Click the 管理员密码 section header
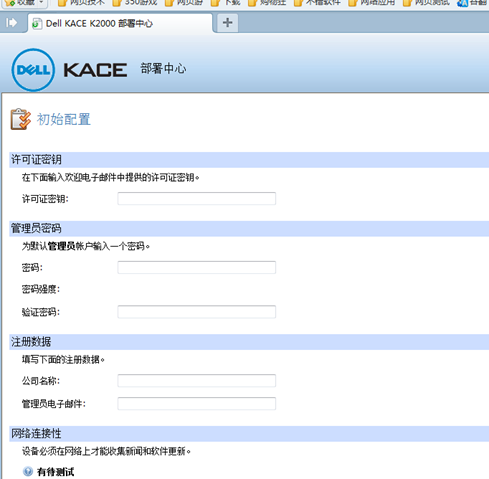489x479 pixels. coord(249,229)
